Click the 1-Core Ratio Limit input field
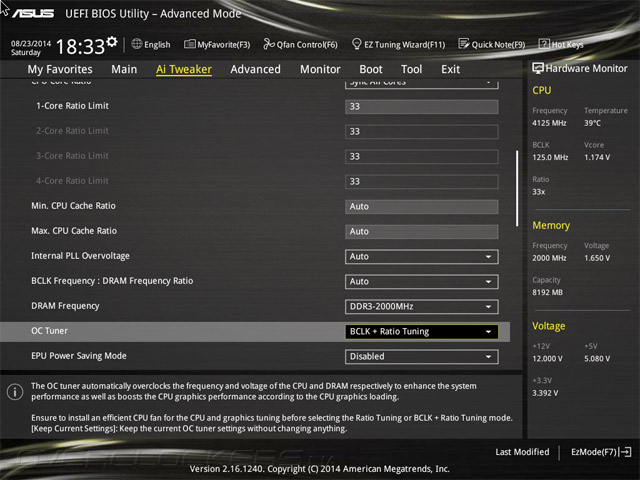 point(422,107)
